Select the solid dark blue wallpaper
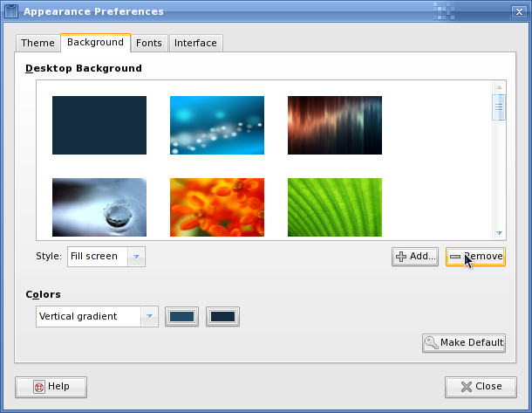532x413 pixels. (99, 125)
